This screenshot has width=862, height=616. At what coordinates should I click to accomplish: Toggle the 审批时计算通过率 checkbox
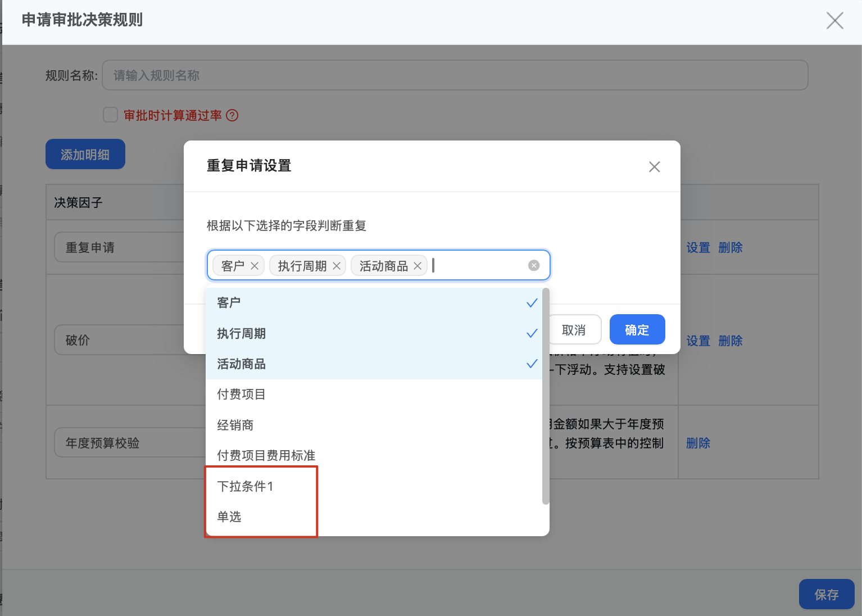click(110, 115)
